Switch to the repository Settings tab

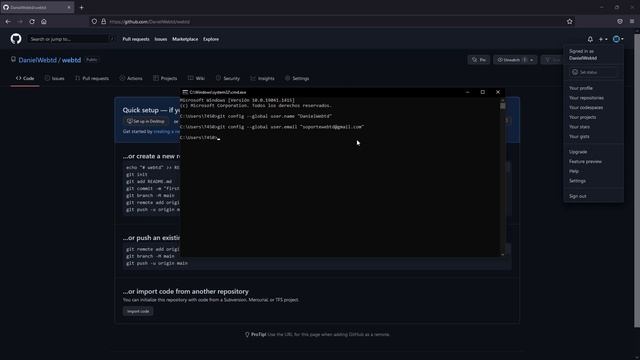click(x=297, y=78)
